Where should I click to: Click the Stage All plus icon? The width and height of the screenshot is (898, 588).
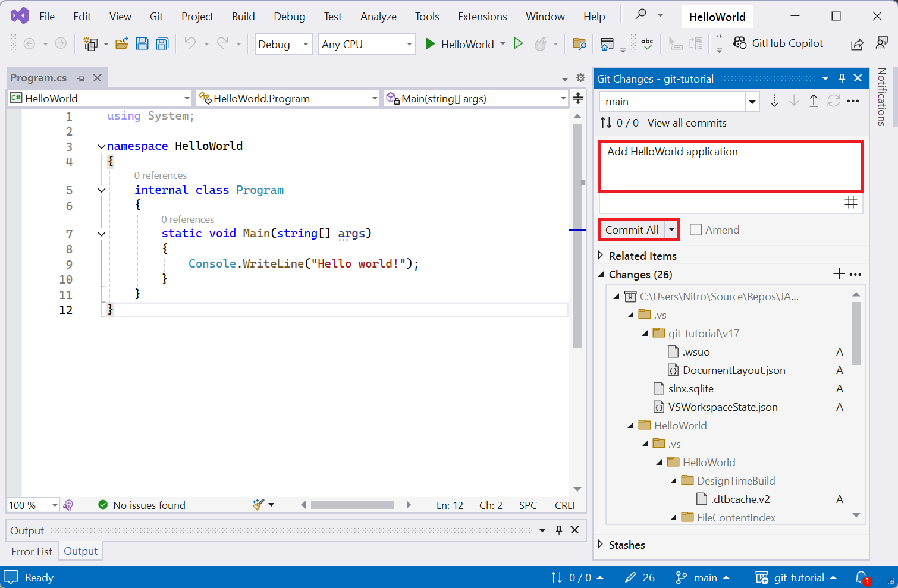[x=839, y=274]
